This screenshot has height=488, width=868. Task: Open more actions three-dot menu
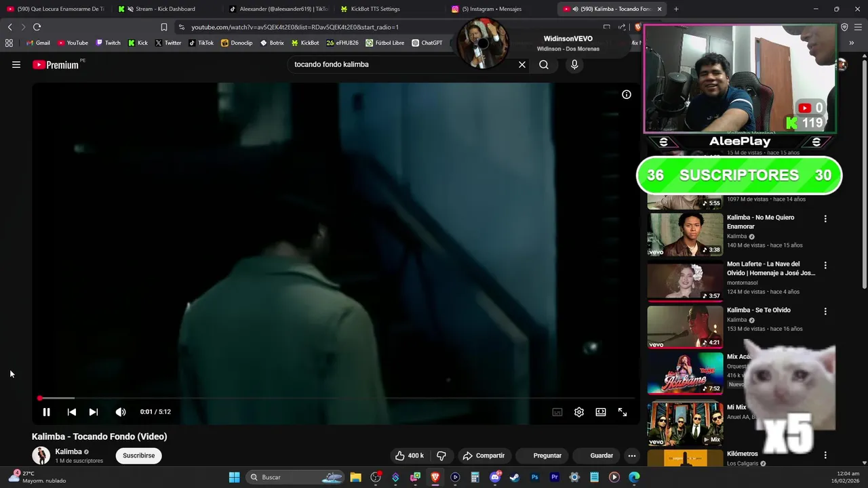pyautogui.click(x=632, y=455)
